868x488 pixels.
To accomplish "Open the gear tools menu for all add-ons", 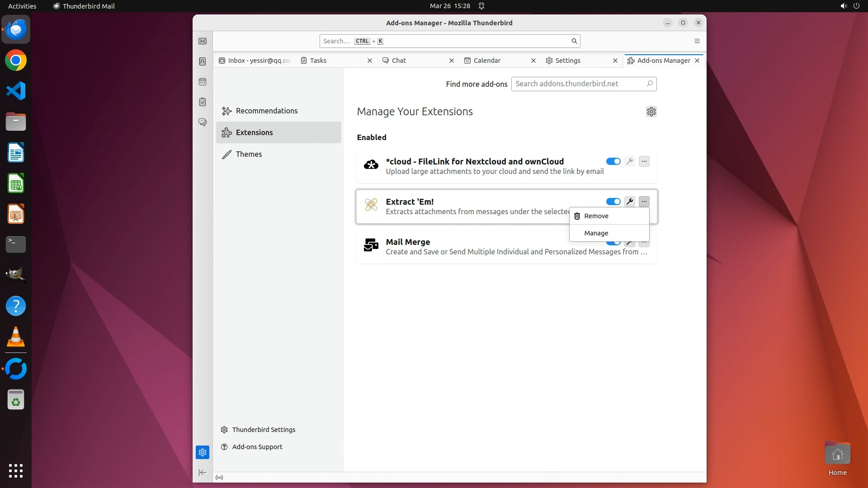I will point(651,112).
